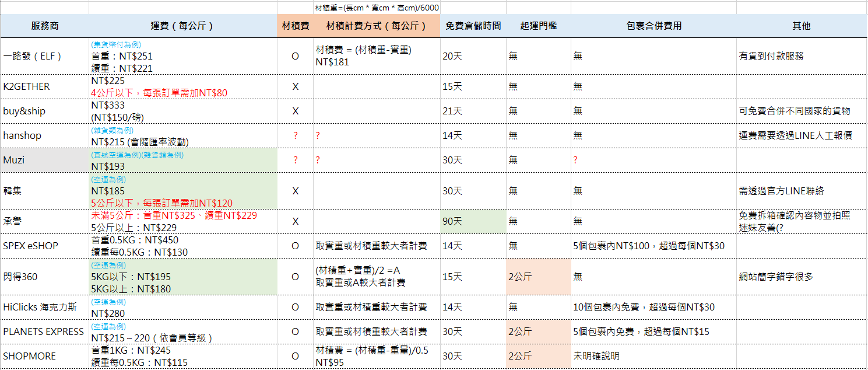Click the 閃得360 row 2公斤 threshold cell
The width and height of the screenshot is (868, 370).
[x=539, y=277]
